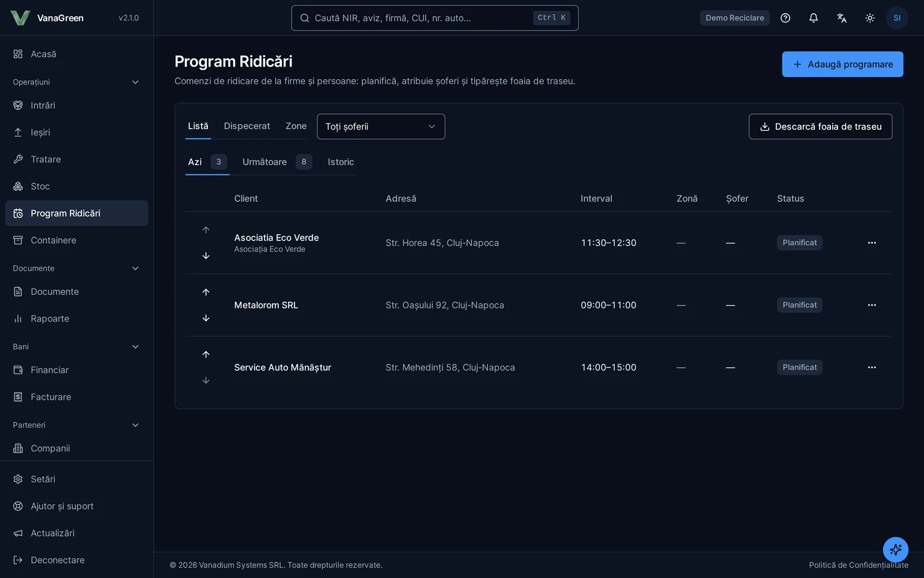Open actions menu for Asociatia Eco Verde
The width and height of the screenshot is (924, 578).
(872, 243)
